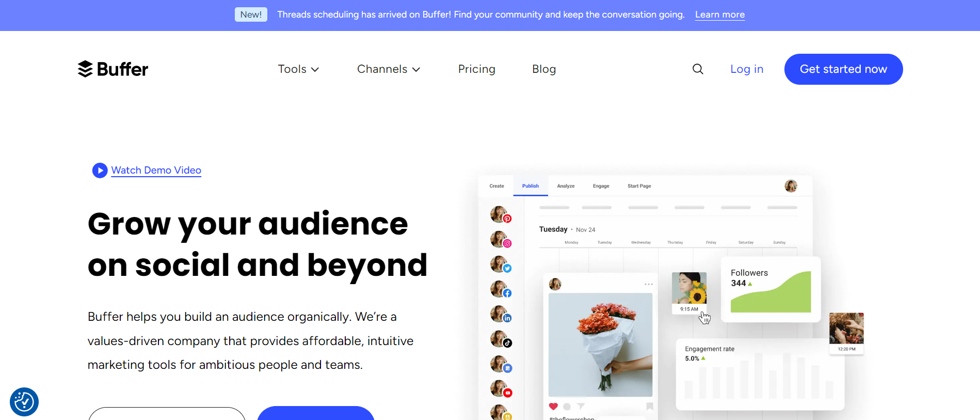
Task: Click the heart icon under flower post
Action: (553, 407)
